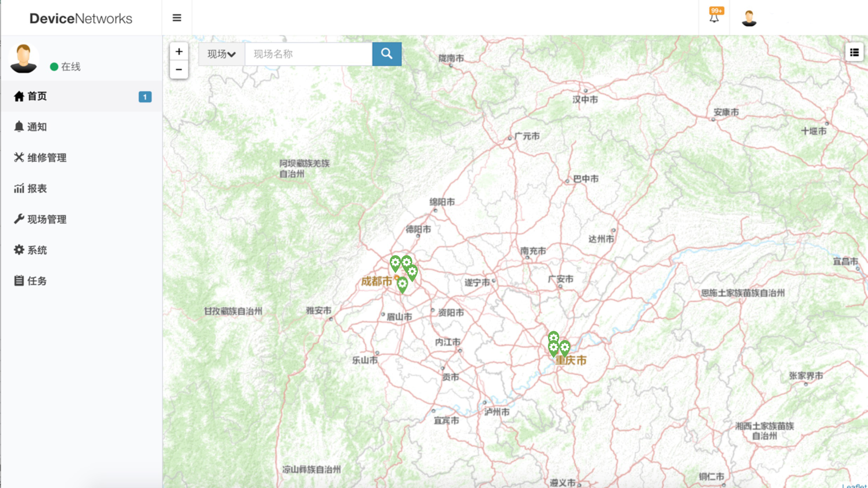Expand 现场管理 site management menu

point(47,219)
